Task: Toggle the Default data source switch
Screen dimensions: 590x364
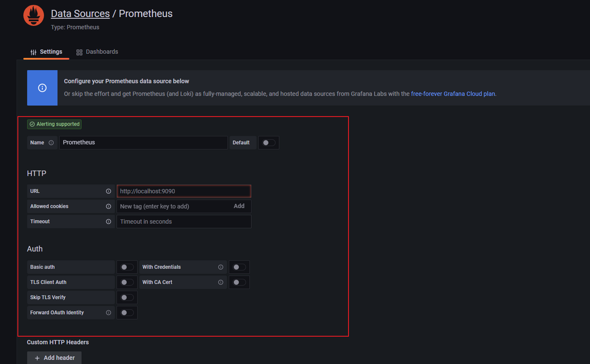Action: tap(268, 143)
